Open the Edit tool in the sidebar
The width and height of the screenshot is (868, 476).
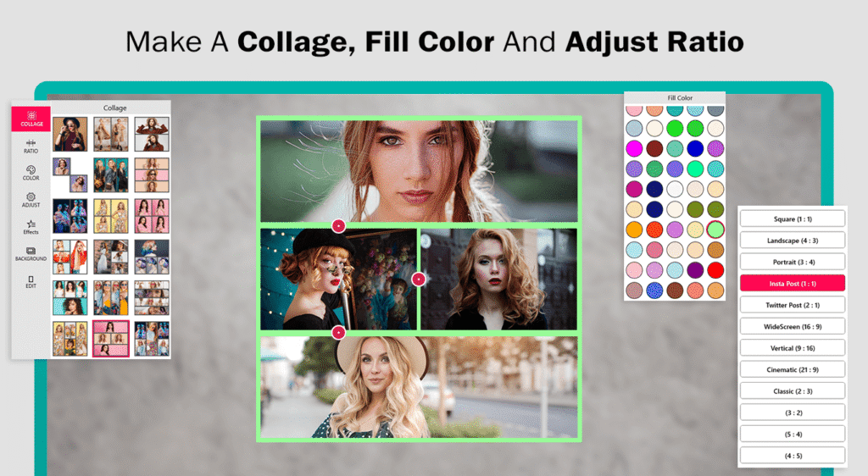[31, 282]
